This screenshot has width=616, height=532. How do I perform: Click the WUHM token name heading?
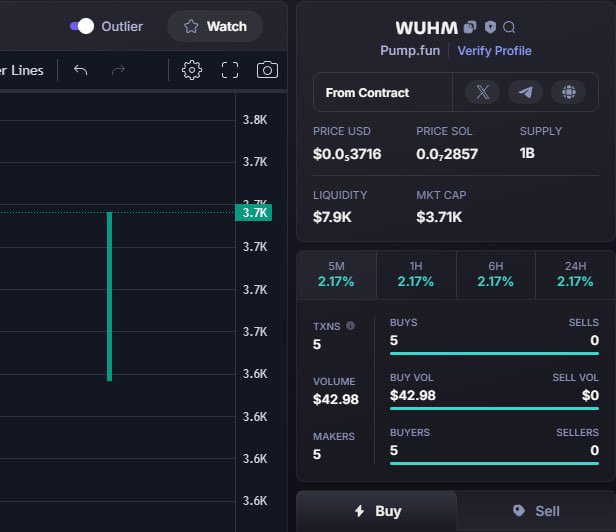[427, 28]
